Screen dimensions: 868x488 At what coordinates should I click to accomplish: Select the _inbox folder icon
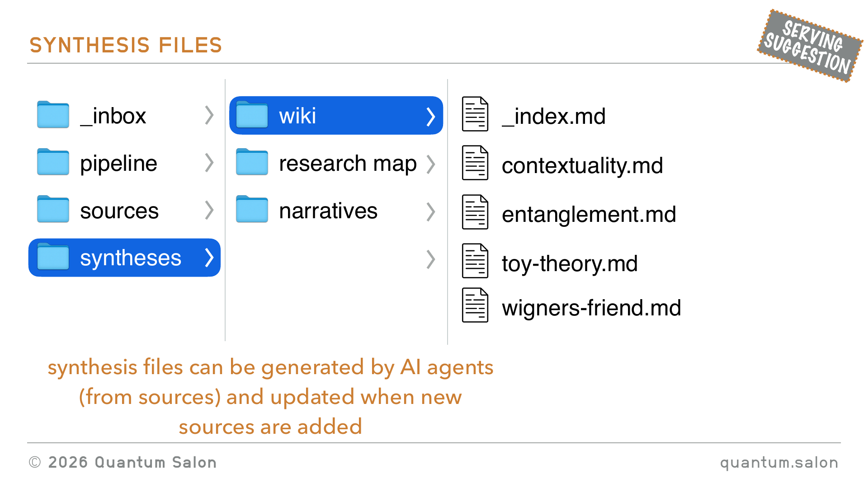pos(53,115)
